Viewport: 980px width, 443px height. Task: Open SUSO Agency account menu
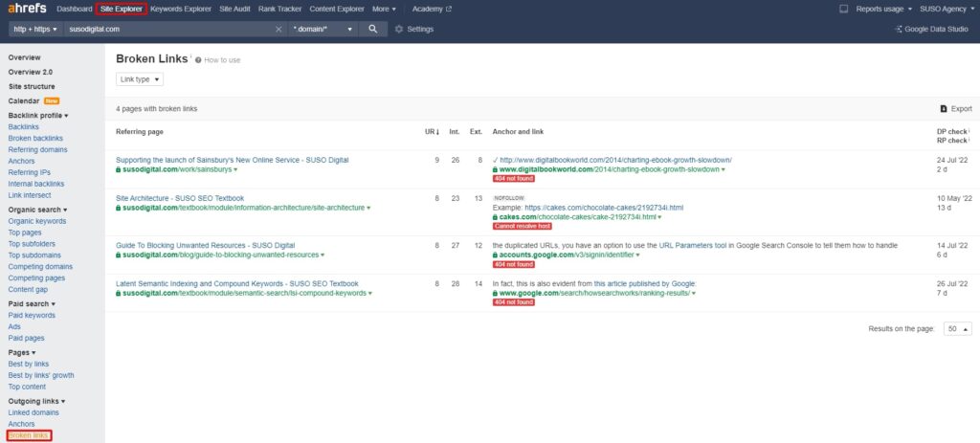(947, 9)
